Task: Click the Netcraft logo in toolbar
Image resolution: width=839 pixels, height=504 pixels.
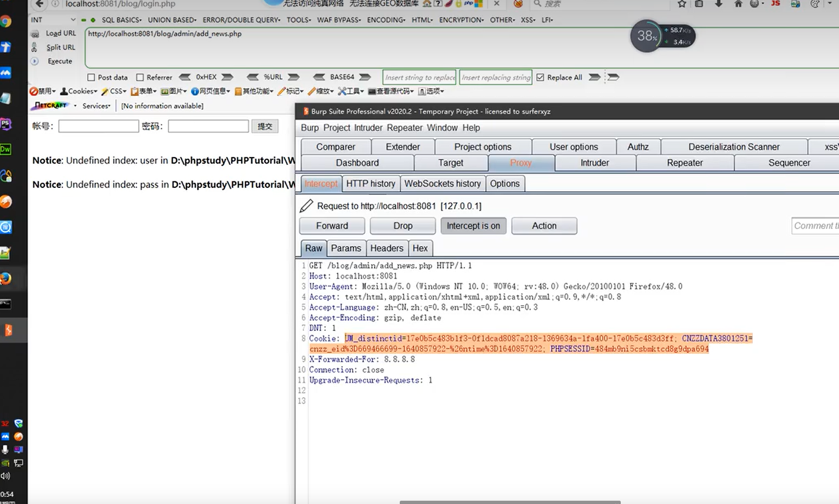Action: pyautogui.click(x=51, y=105)
